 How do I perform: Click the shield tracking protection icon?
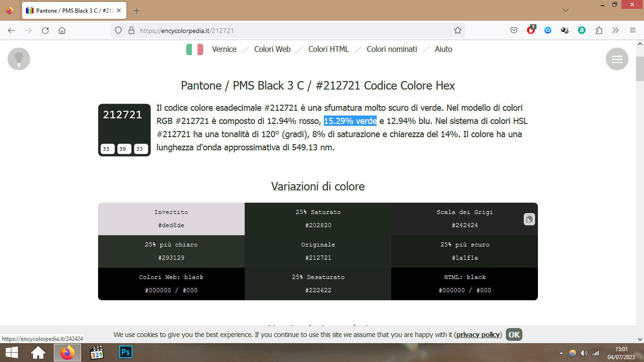[x=118, y=30]
